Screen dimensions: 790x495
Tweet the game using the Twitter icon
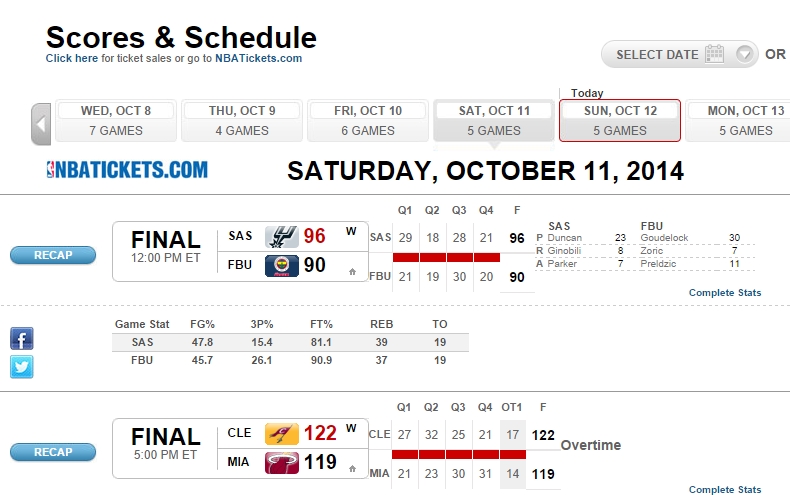pyautogui.click(x=22, y=366)
